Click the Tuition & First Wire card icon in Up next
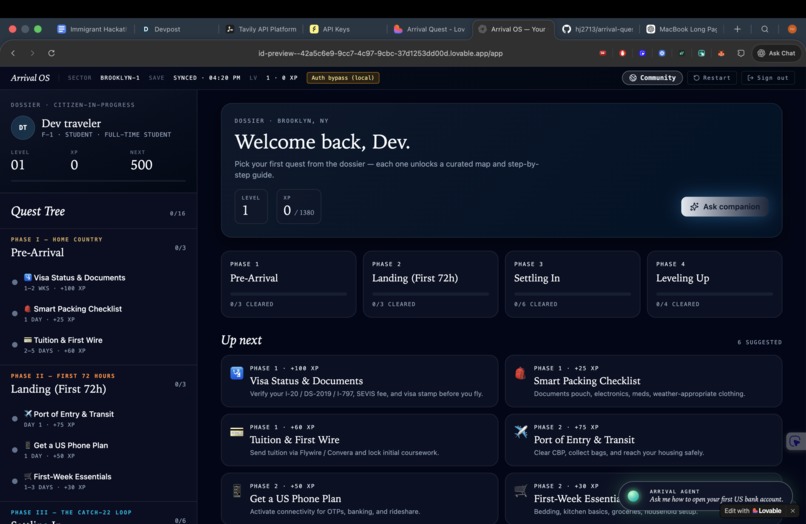The height and width of the screenshot is (524, 806). (x=236, y=432)
